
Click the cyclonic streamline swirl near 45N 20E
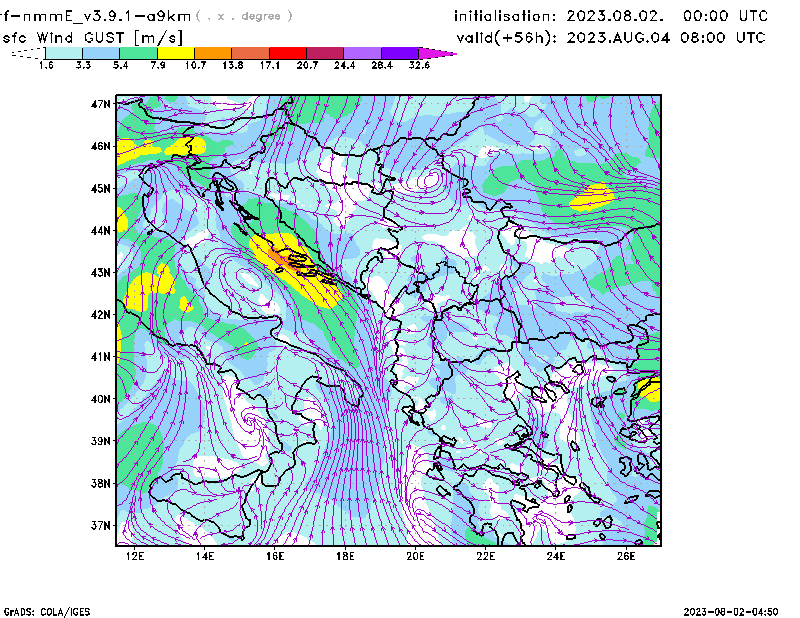coord(430,179)
